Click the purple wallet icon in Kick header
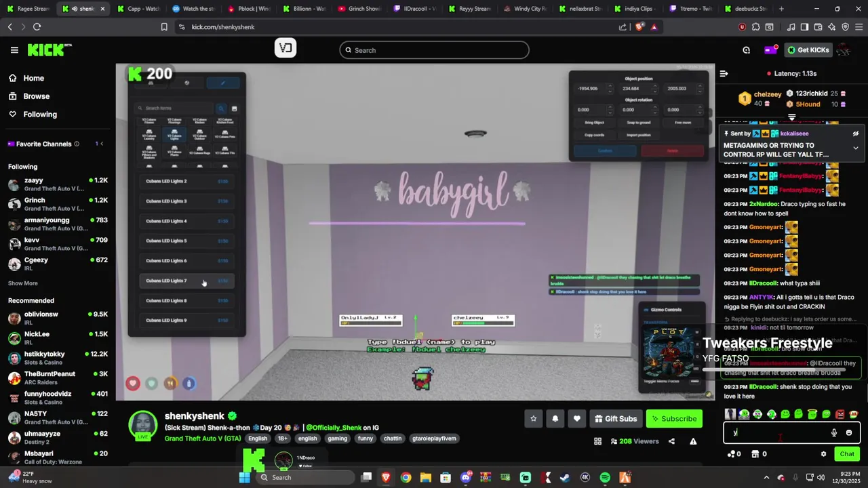Image resolution: width=868 pixels, height=488 pixels. [770, 49]
